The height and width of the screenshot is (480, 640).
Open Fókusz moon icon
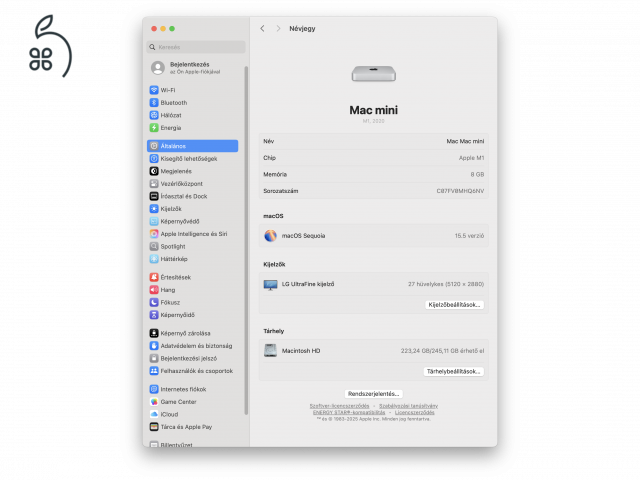[154, 302]
